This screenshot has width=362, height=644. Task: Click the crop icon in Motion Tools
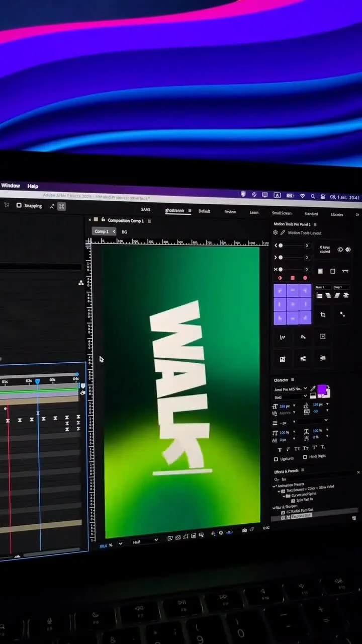click(x=323, y=315)
